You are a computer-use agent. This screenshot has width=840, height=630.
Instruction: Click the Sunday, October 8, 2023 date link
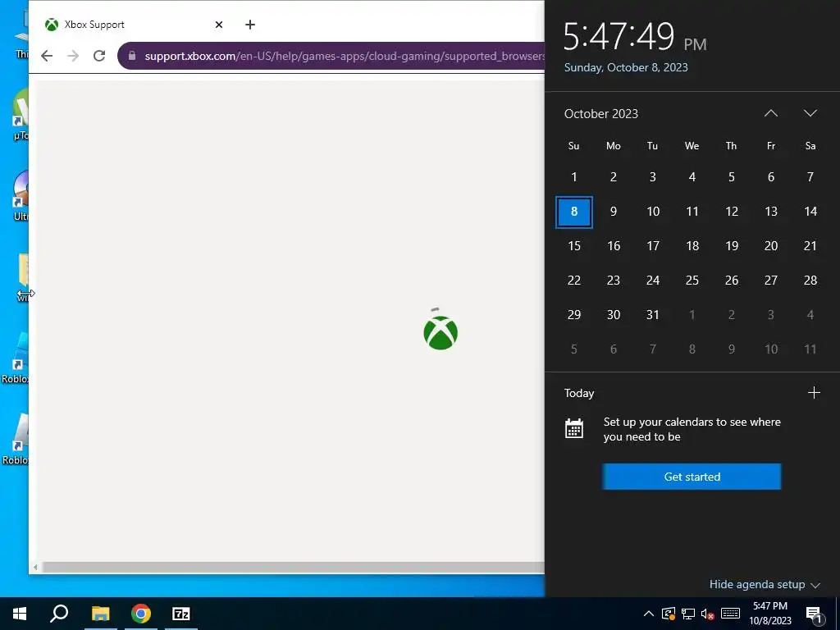coord(626,67)
